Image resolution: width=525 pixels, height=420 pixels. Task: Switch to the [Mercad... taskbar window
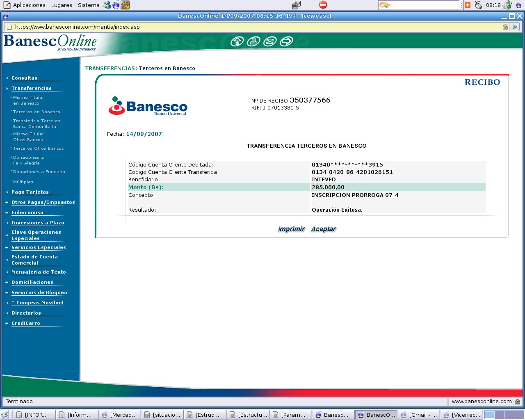click(x=120, y=415)
